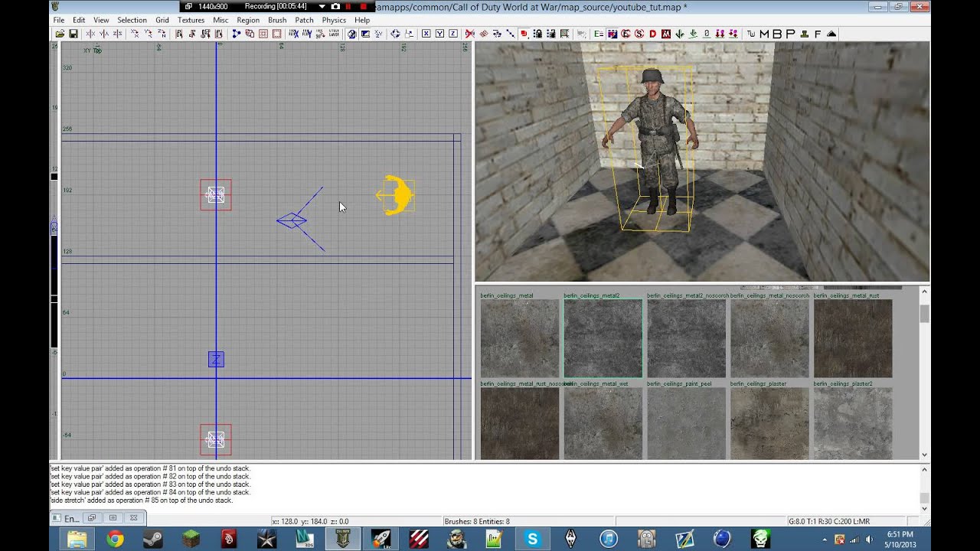Click the Flip X axis toolbar icon
The image size is (980, 551).
(x=90, y=34)
